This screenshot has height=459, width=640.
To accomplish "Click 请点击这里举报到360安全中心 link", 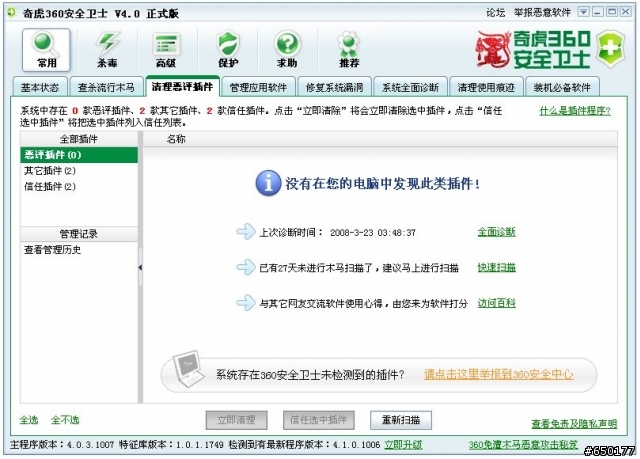I will tap(499, 374).
